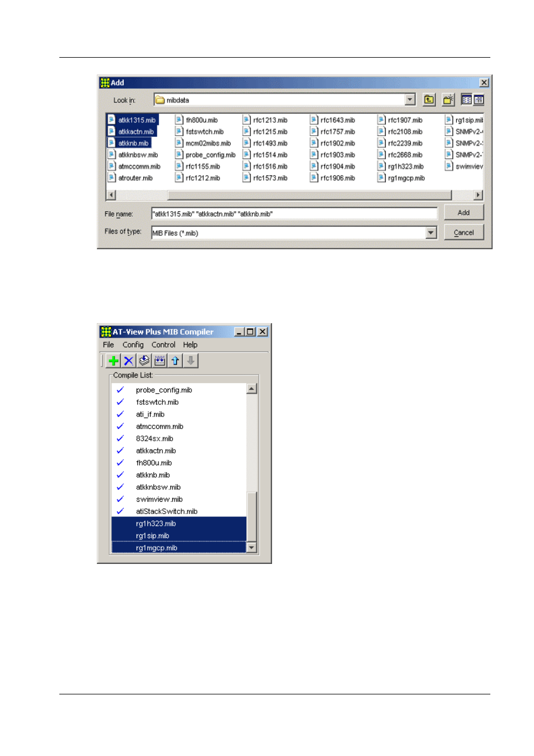Click file list scroll right arrow
This screenshot has width=534, height=756.
478,195
